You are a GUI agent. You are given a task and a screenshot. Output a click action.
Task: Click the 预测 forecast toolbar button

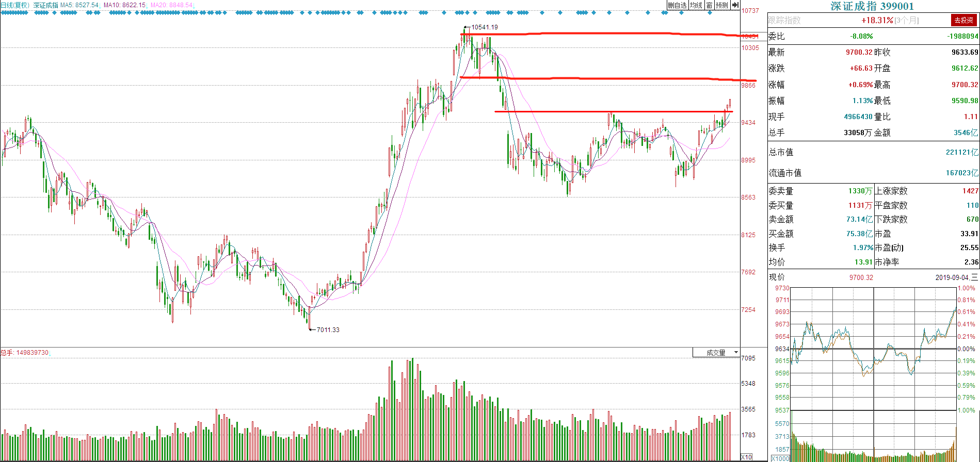tap(722, 5)
